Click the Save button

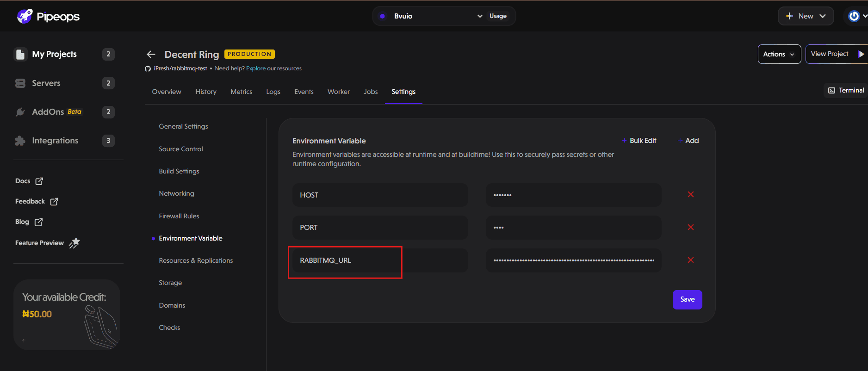point(687,300)
